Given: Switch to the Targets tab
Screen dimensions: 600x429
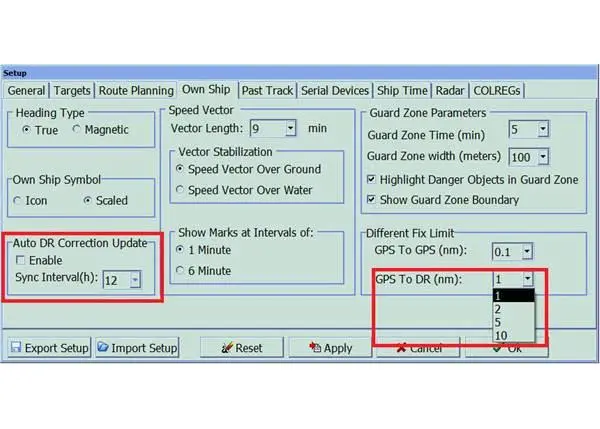Looking at the screenshot, I should 72,91.
